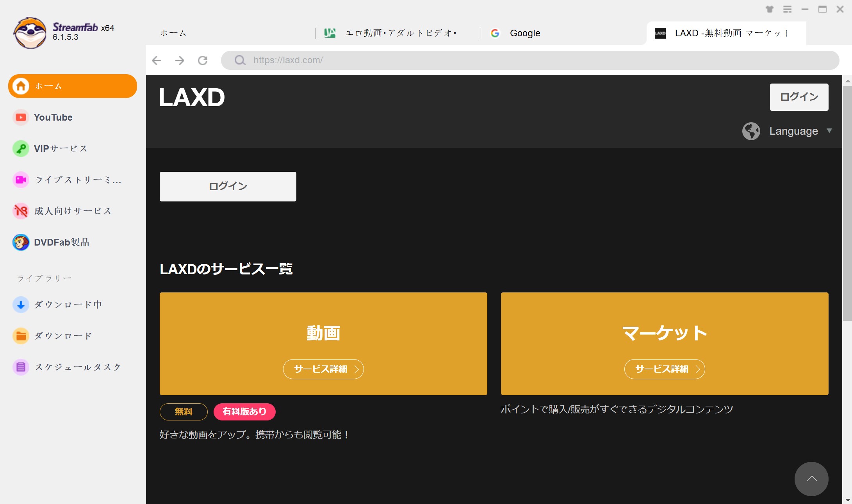The image size is (852, 504).
Task: Click the adult services 18 icon
Action: tap(21, 211)
